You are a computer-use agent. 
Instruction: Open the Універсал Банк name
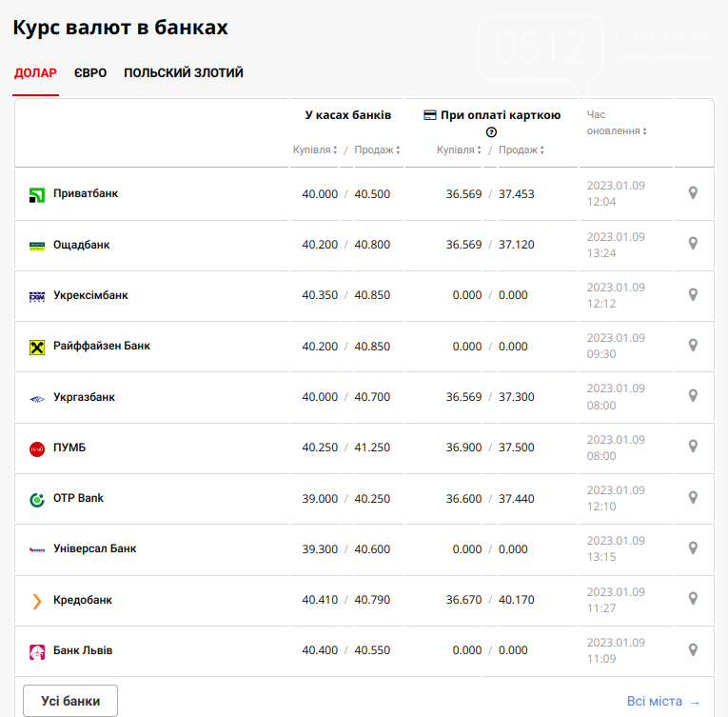click(x=95, y=548)
